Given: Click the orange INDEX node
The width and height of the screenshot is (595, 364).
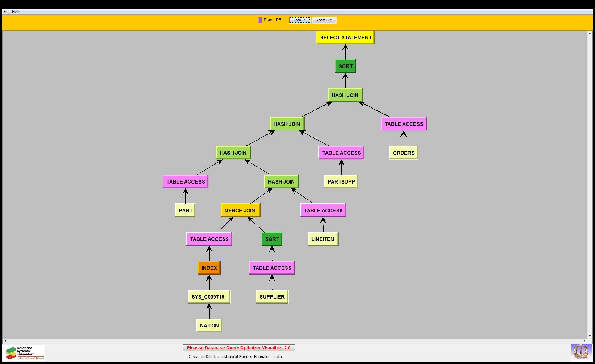Looking at the screenshot, I should tap(209, 268).
